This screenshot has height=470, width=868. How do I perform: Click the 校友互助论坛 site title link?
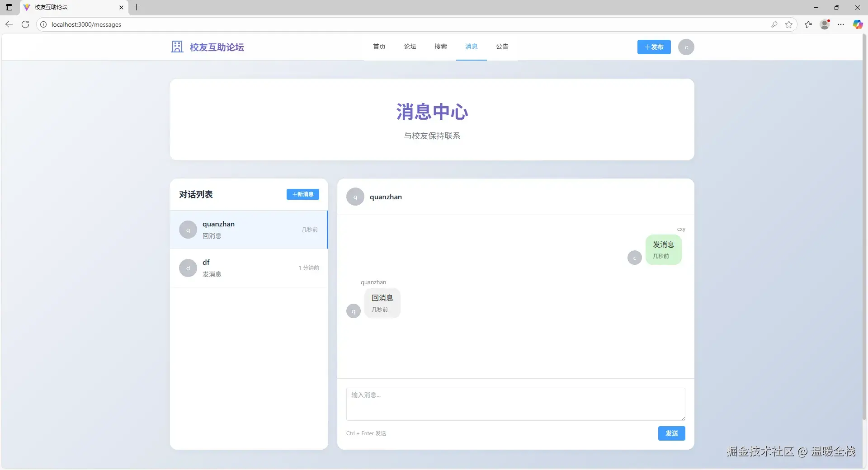pos(217,47)
